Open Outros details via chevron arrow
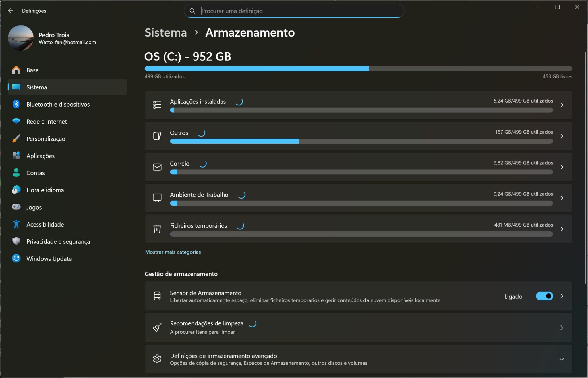The width and height of the screenshot is (588, 378). coord(562,136)
